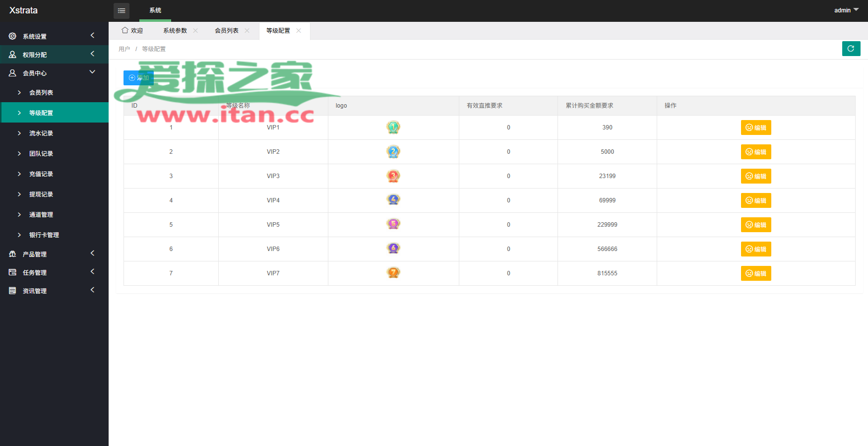Select the 系统 top navigation item
868x446 pixels.
tap(155, 10)
